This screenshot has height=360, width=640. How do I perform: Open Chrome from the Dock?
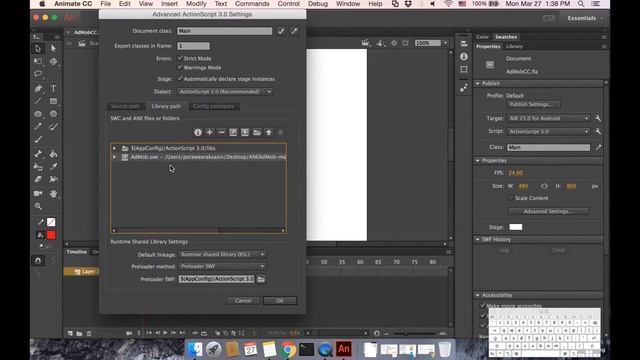click(x=288, y=349)
